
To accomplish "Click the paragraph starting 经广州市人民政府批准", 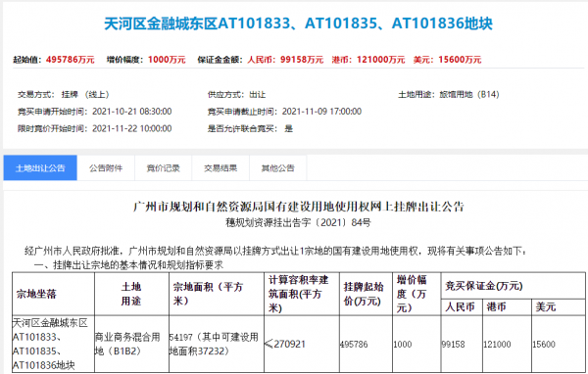I will 276,251.
